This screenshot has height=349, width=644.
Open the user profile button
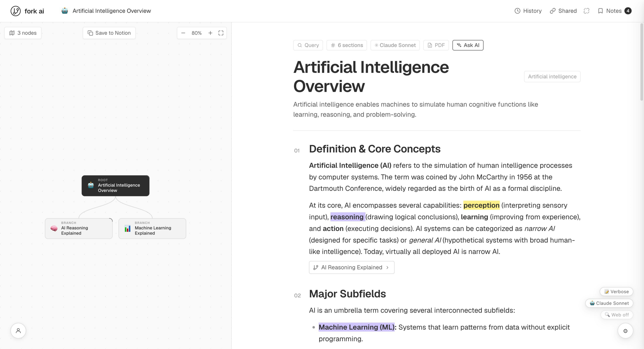(18, 331)
